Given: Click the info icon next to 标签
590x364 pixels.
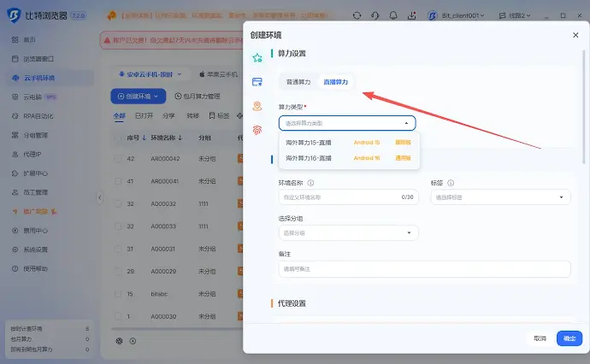Looking at the screenshot, I should (x=451, y=183).
